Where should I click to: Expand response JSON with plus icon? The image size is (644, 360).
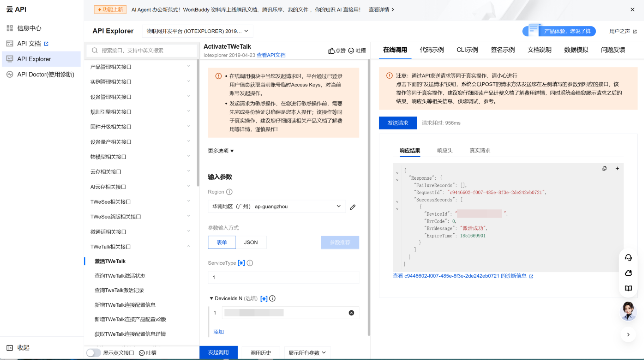coord(617,168)
